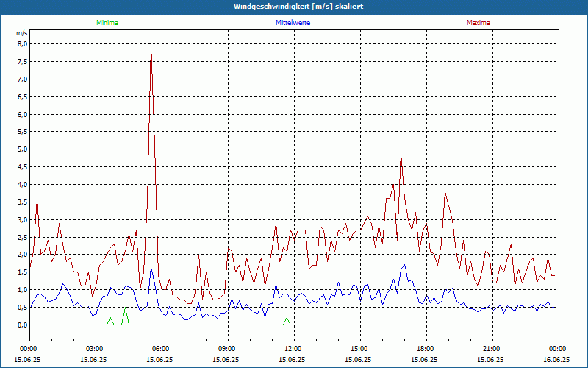Click the Windgeschwindigkeit chart title

click(x=294, y=7)
